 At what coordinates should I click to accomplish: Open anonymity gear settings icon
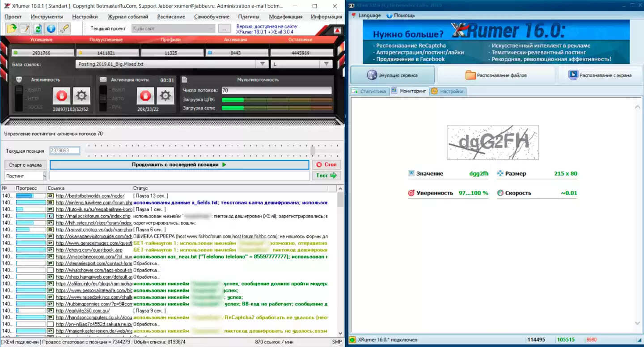coord(81,96)
